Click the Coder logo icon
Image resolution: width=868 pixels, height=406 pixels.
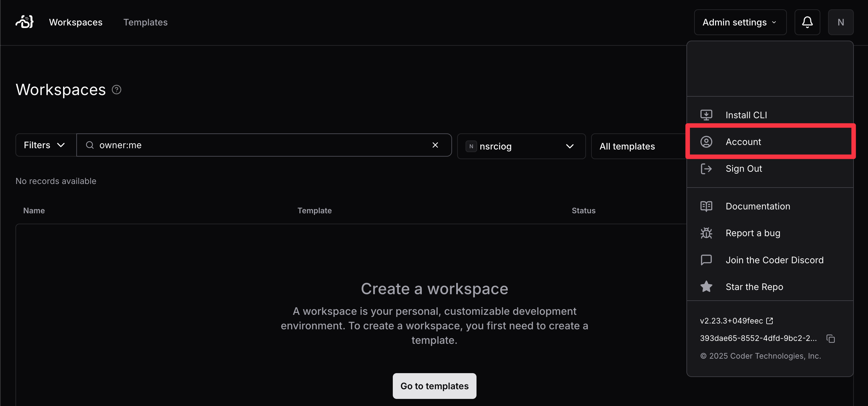click(24, 22)
